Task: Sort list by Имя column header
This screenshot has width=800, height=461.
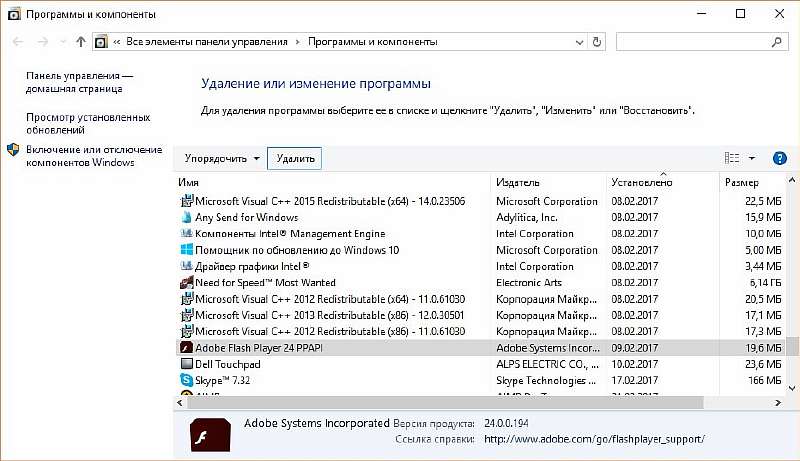Action: (x=189, y=183)
